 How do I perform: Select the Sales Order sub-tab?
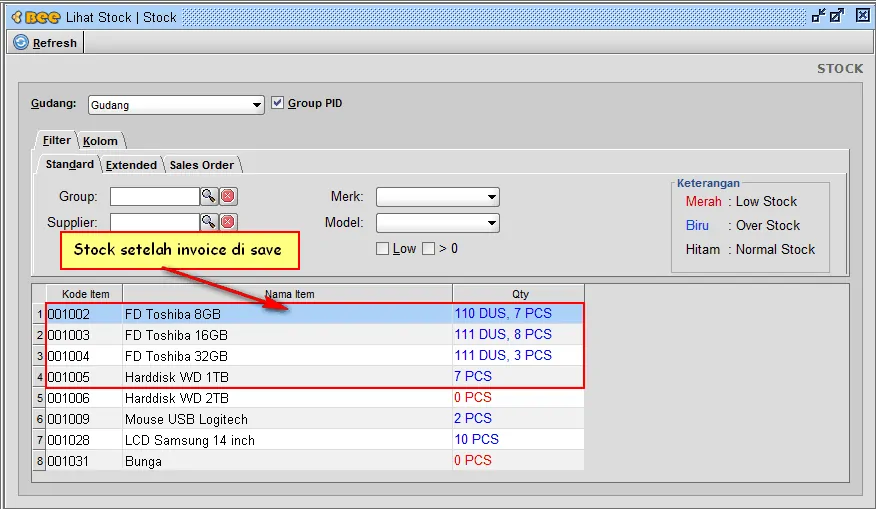pos(202,165)
